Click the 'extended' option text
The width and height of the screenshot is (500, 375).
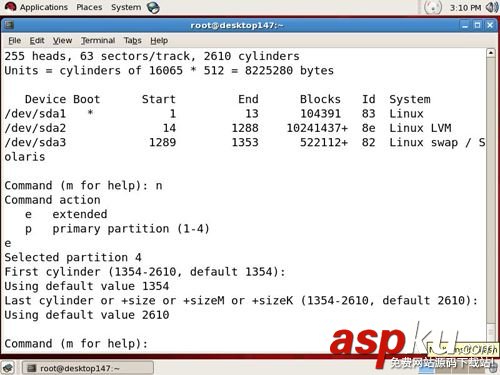click(x=80, y=214)
